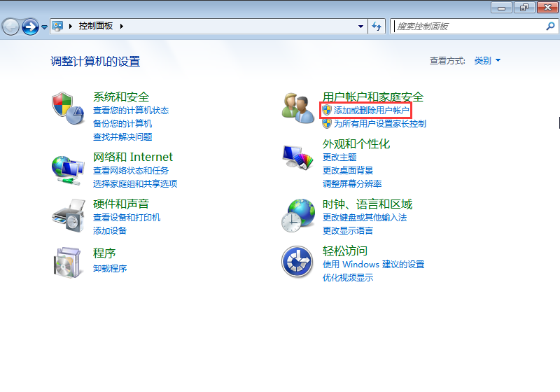The width and height of the screenshot is (560, 392).
Task: Click the Ease of Access icon
Action: 297,262
